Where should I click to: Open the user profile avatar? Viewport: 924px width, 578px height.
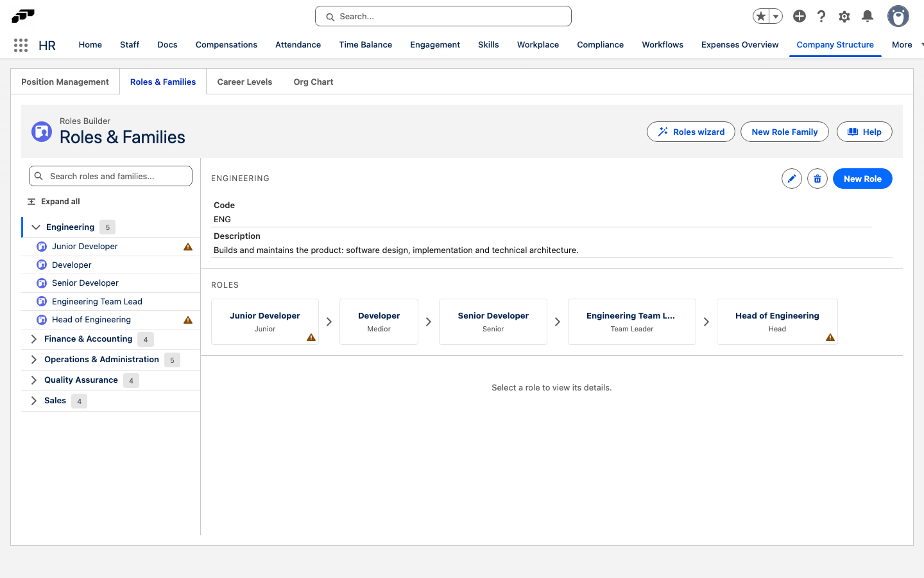[x=898, y=16]
